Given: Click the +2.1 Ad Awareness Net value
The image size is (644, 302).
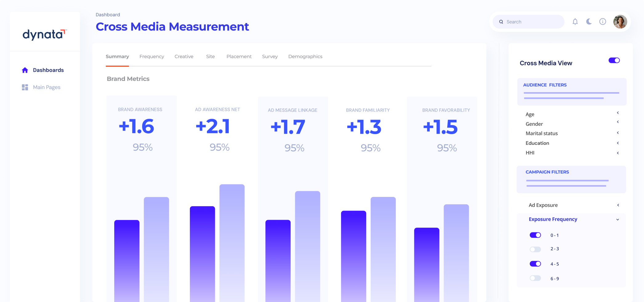Looking at the screenshot, I should click(x=213, y=126).
